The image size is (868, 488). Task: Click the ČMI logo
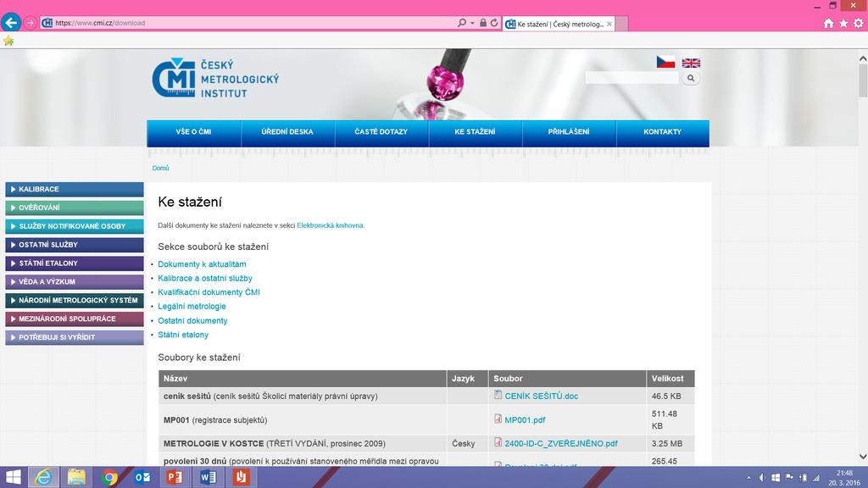[x=215, y=78]
